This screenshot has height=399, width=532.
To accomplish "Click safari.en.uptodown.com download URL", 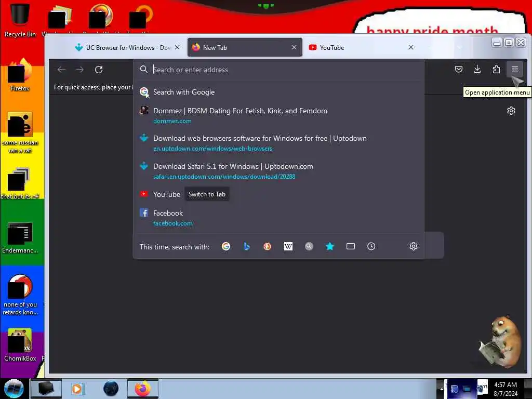I will (x=224, y=177).
